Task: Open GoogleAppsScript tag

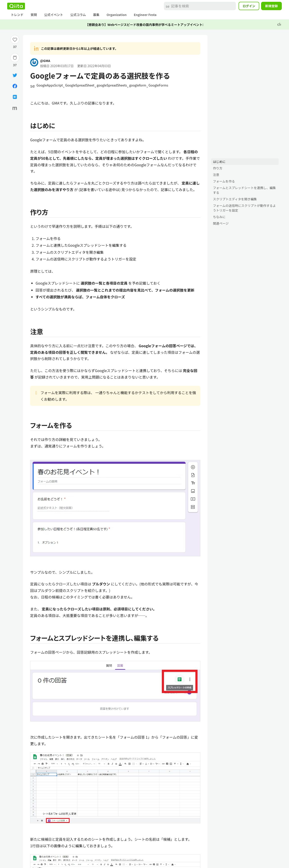Action: point(50,86)
